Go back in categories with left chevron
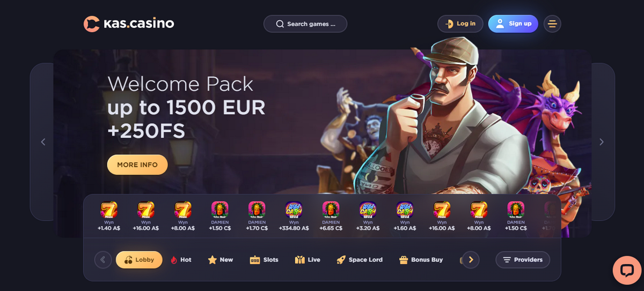 coord(103,260)
